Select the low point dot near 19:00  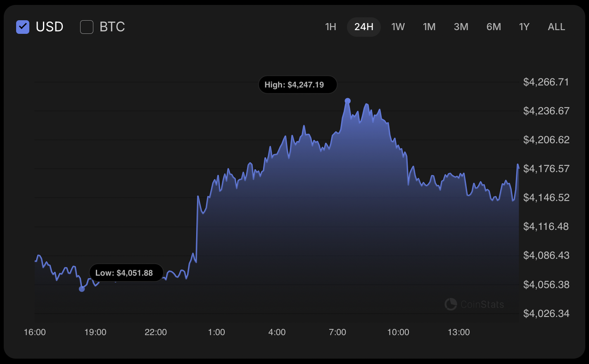click(81, 290)
